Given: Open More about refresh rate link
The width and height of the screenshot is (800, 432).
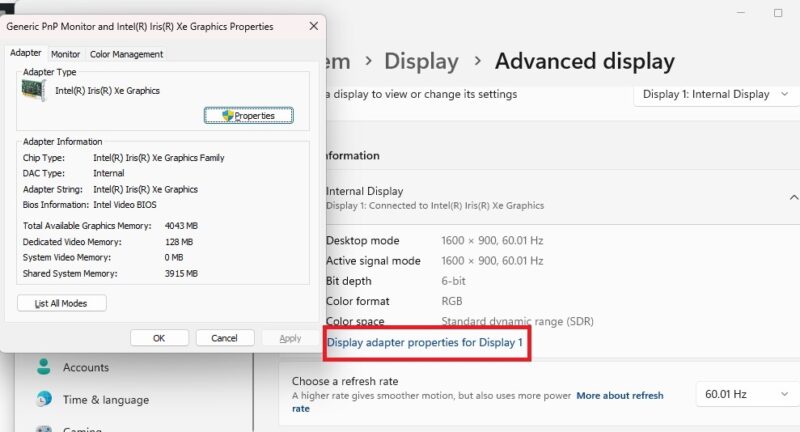Looking at the screenshot, I should tap(620, 395).
